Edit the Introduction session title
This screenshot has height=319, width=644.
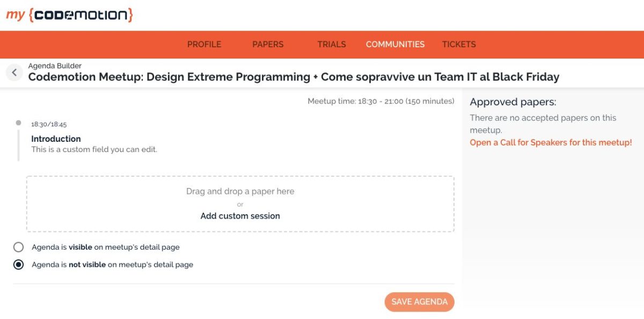[56, 139]
